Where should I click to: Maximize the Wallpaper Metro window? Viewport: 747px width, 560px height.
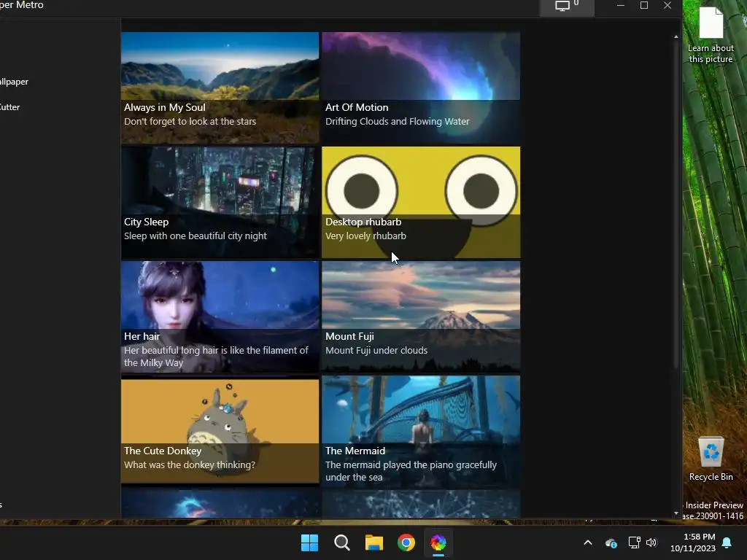coord(644,6)
